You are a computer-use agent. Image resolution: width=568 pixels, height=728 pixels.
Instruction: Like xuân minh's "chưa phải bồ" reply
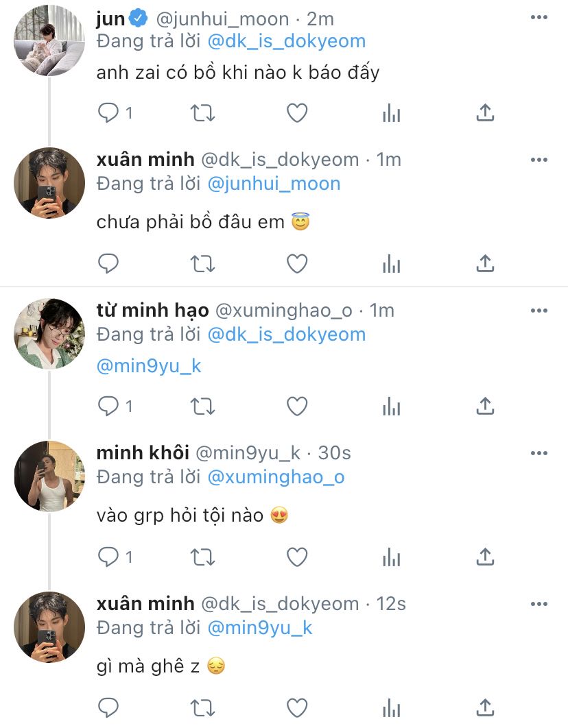pyautogui.click(x=297, y=263)
